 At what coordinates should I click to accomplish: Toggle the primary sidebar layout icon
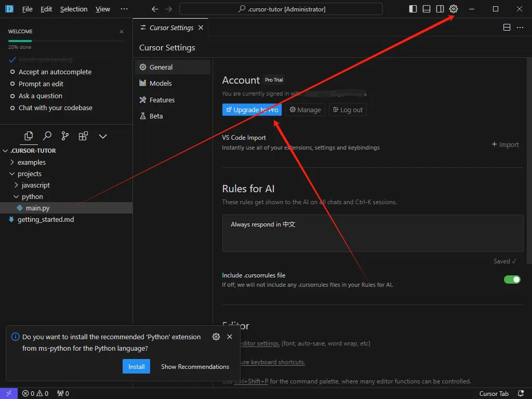tap(413, 9)
